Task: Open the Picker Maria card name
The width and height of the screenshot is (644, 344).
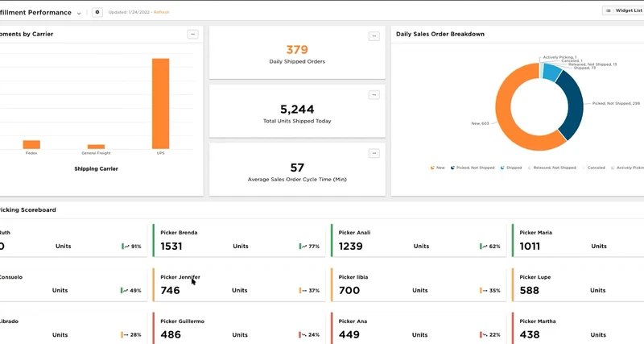Action: (535, 233)
